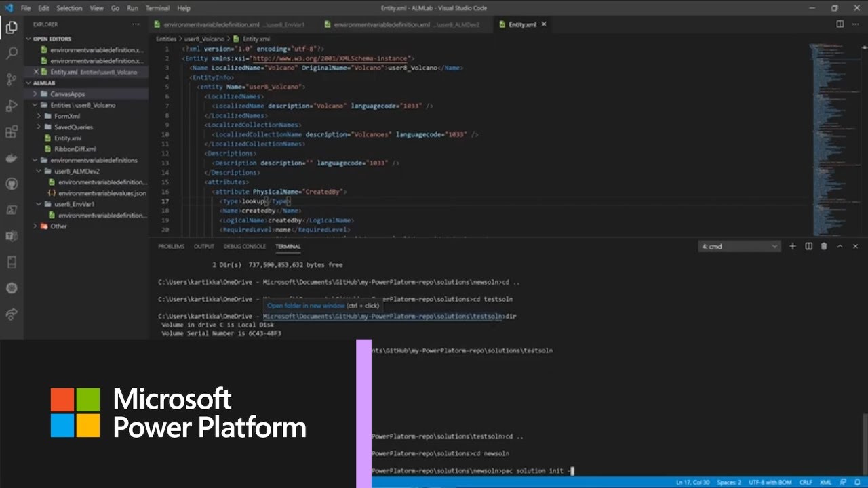Click the Entities breadcrumb segment
Image resolution: width=868 pixels, height=488 pixels.
[166, 39]
